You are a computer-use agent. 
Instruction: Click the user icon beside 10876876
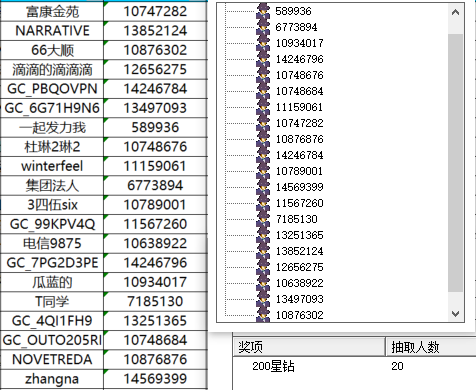(x=263, y=139)
